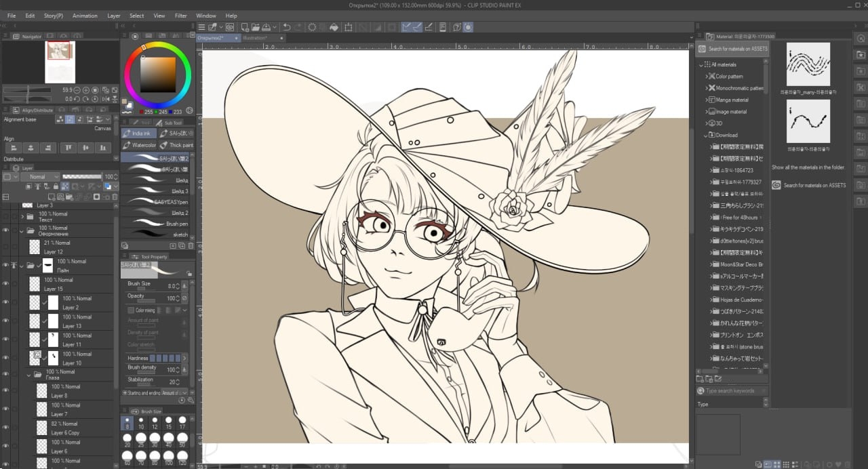
Task: Click Search for materials on ASSETS button
Action: click(x=733, y=49)
